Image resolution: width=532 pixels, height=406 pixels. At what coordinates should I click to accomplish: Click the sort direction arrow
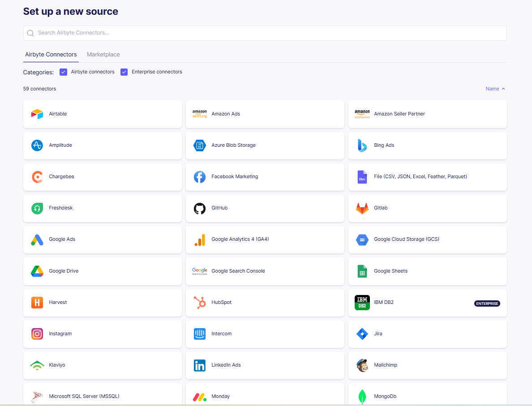coord(503,89)
